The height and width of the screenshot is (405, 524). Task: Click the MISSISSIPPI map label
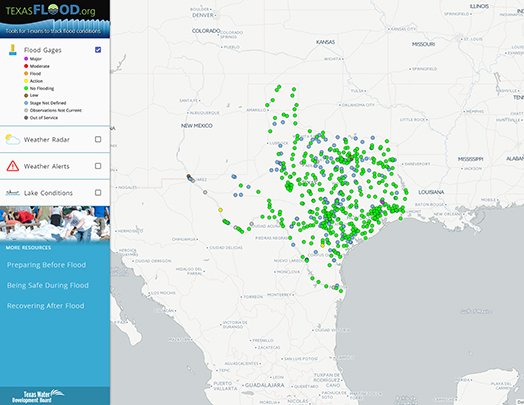click(470, 159)
